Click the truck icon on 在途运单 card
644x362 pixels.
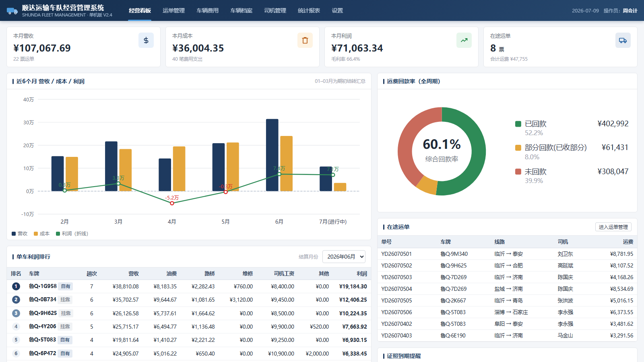pos(623,40)
